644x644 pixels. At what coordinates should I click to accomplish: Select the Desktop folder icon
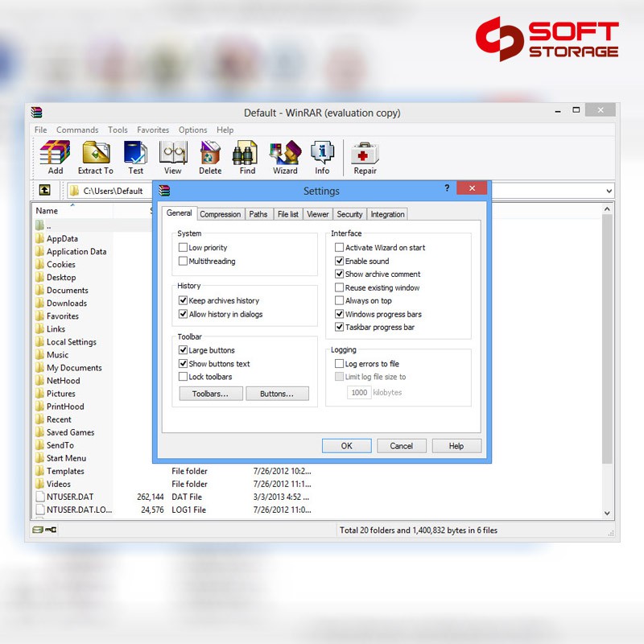[39, 277]
